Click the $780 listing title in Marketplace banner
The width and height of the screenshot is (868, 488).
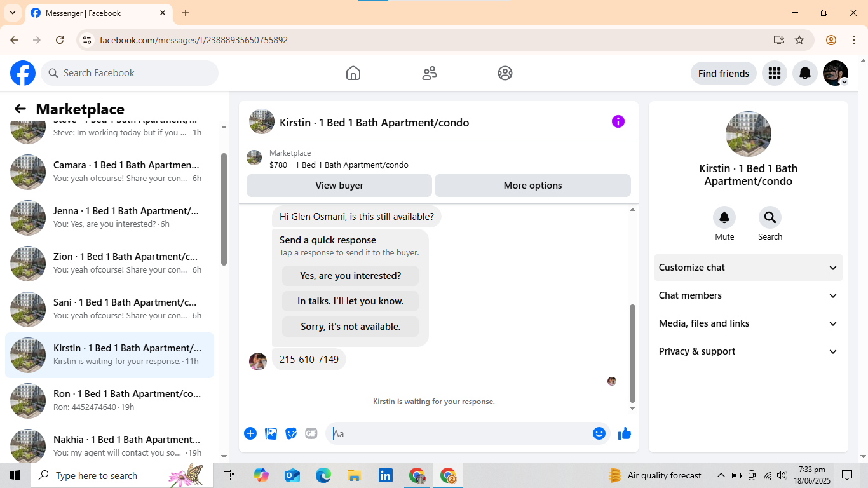[339, 165]
